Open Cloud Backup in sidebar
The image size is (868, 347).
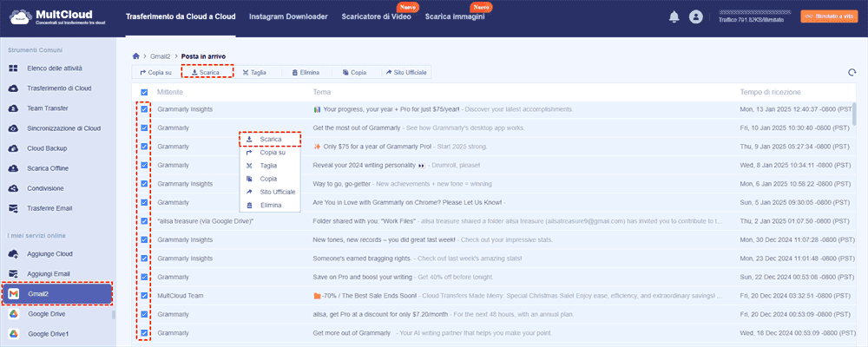click(x=47, y=148)
